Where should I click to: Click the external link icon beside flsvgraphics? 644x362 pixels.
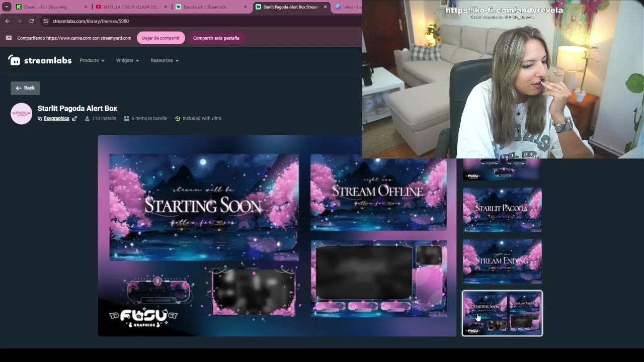(74, 119)
